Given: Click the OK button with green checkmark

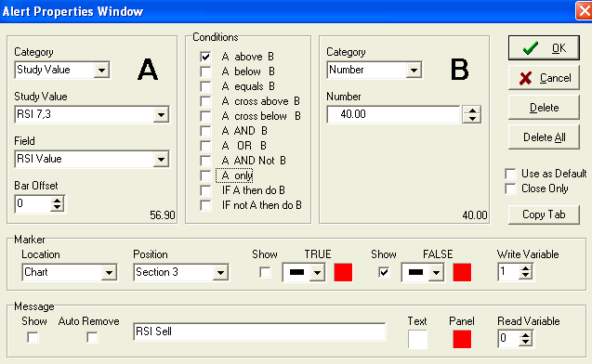Looking at the screenshot, I should coord(544,48).
